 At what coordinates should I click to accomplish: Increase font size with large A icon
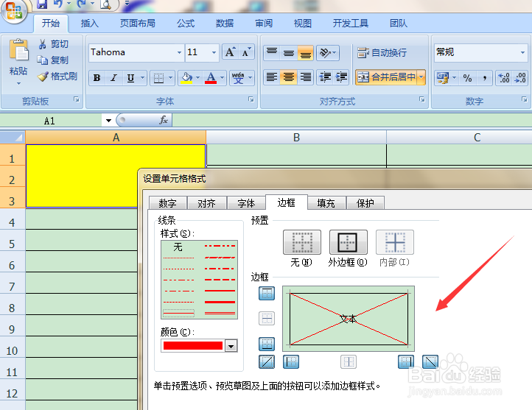(231, 52)
